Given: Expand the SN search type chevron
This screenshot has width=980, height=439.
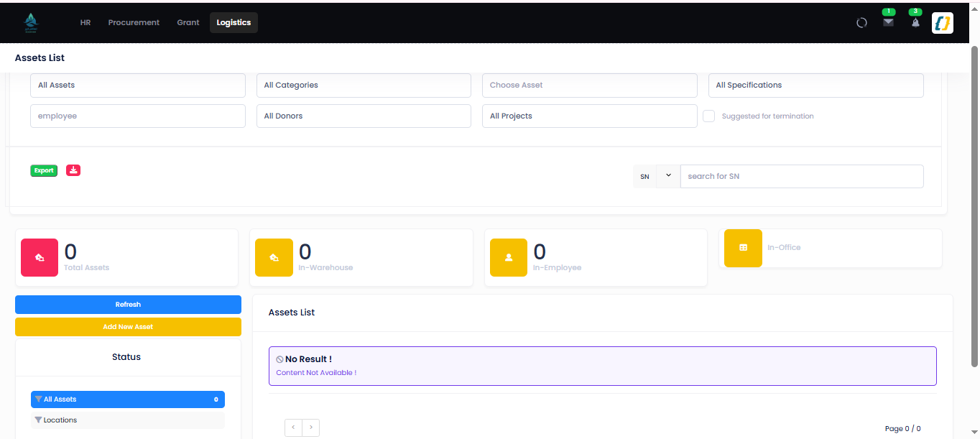Looking at the screenshot, I should [668, 176].
